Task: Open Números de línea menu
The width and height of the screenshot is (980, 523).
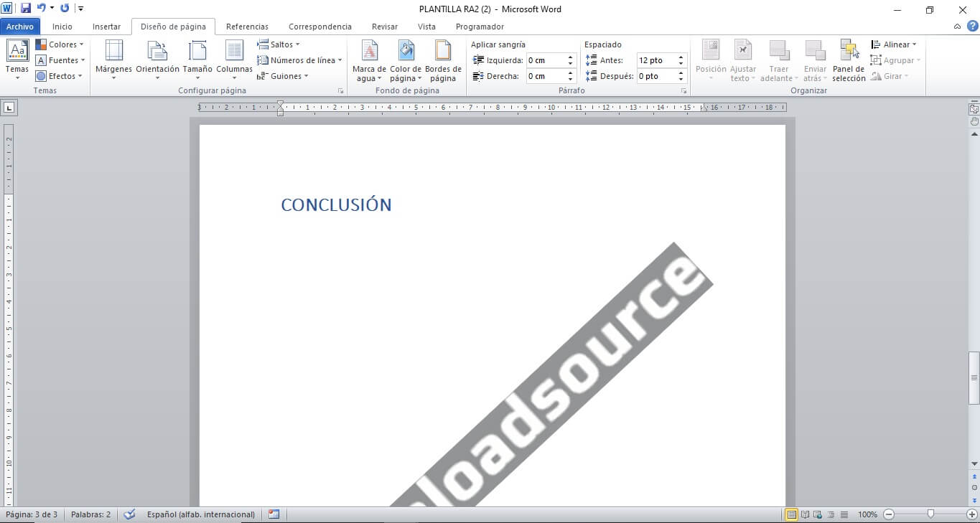Action: 300,60
